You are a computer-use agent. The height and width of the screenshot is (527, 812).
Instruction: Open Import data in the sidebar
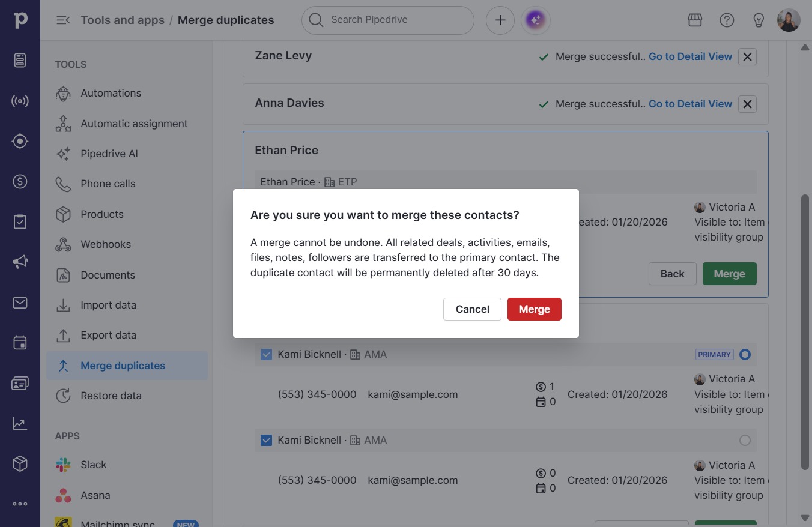click(x=127, y=305)
